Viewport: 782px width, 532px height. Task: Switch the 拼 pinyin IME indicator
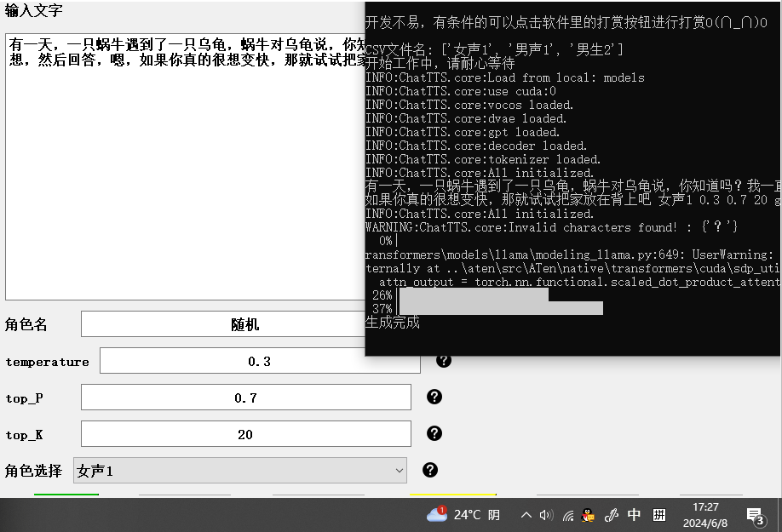tap(659, 515)
